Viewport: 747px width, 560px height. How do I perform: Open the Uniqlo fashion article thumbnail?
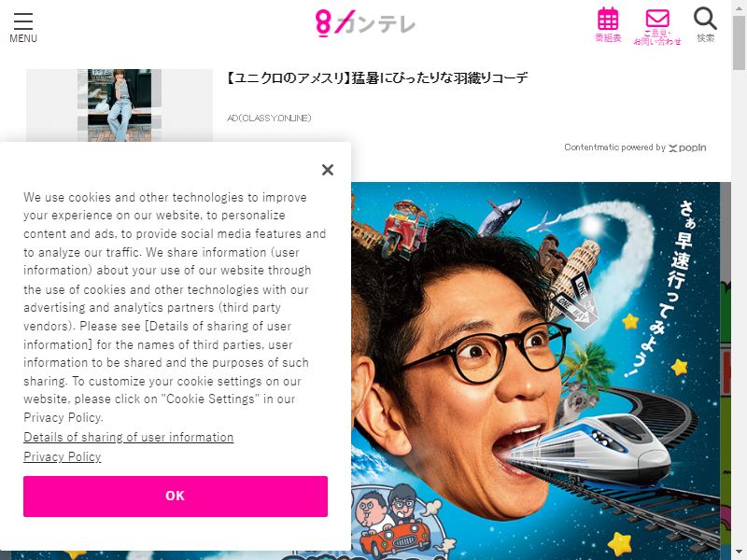(120, 105)
